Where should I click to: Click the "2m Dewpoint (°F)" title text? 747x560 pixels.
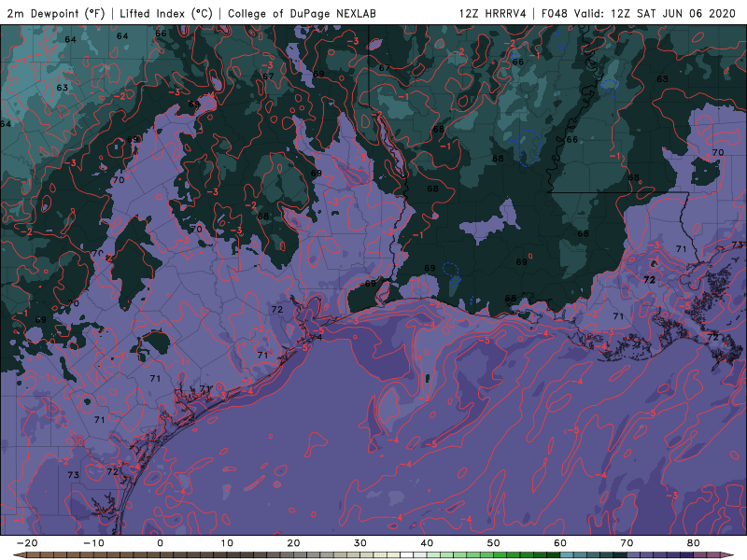click(56, 13)
